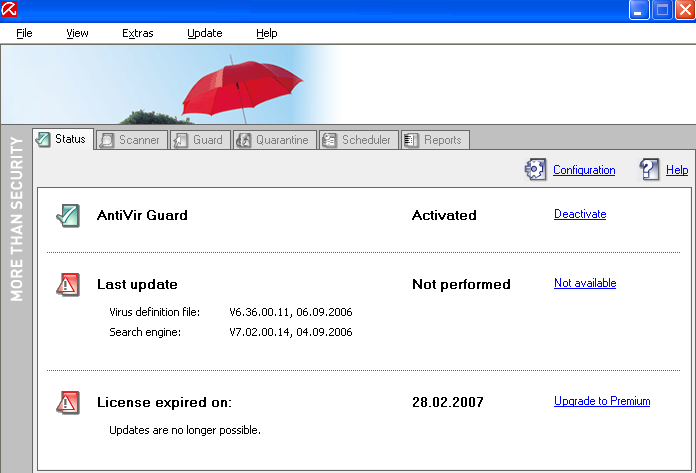The width and height of the screenshot is (696, 473).
Task: Click the AntiVir Guard green checkmark icon
Action: [x=68, y=216]
